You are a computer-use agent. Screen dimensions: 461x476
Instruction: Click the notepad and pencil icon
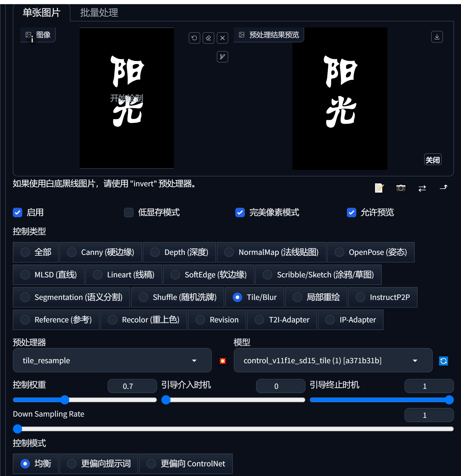click(379, 188)
